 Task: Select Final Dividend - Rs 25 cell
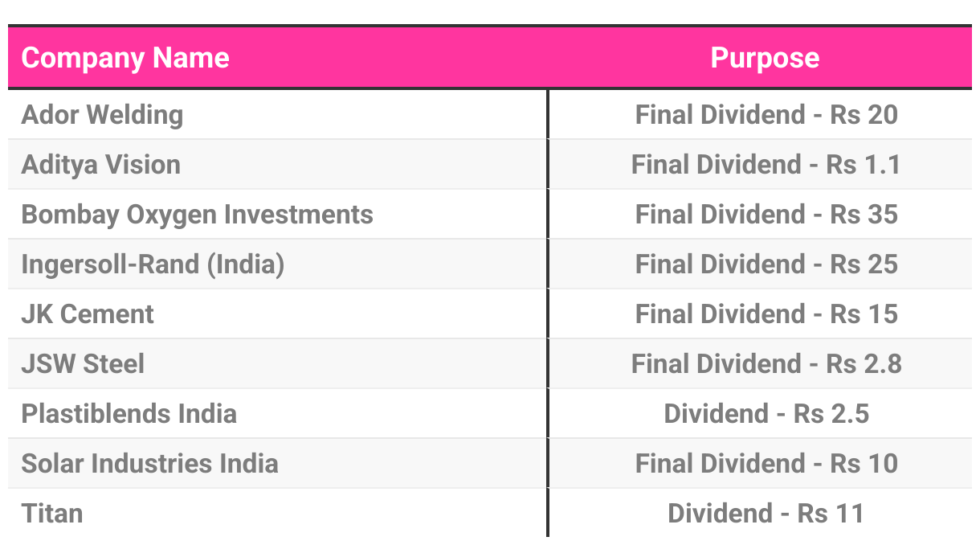pyautogui.click(x=766, y=264)
